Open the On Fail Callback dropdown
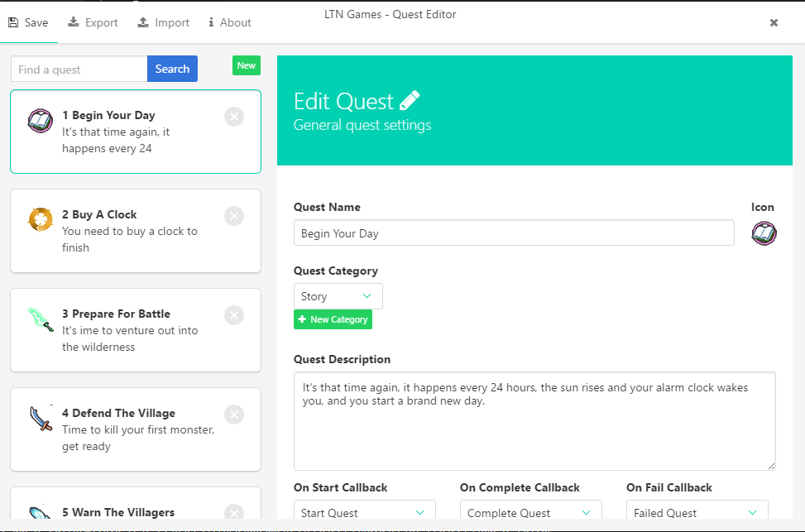Screen dimensions: 805x532 pos(697,510)
